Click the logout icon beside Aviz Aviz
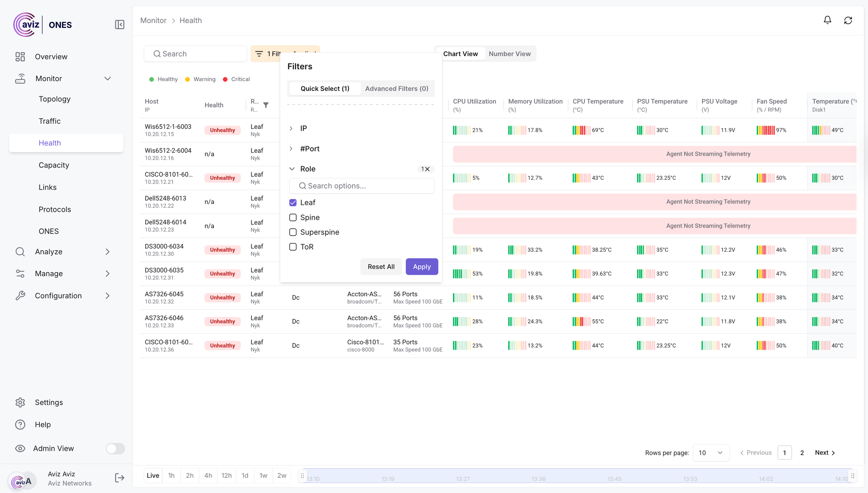 coord(119,478)
